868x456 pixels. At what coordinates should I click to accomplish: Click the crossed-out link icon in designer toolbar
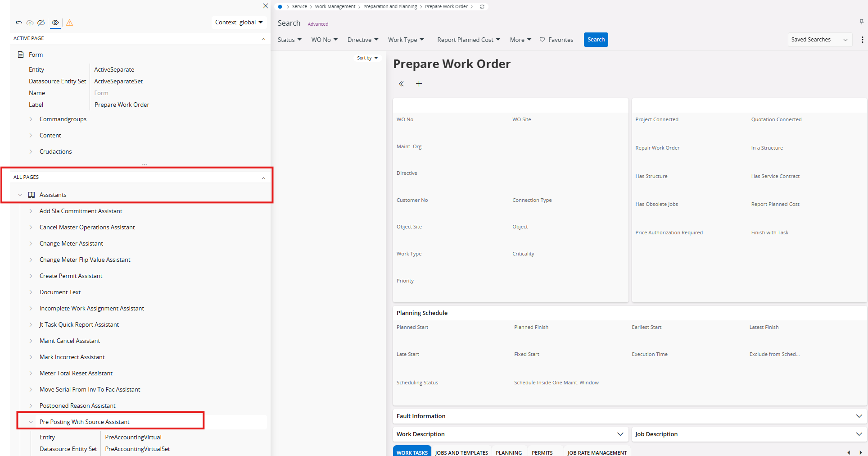point(41,23)
